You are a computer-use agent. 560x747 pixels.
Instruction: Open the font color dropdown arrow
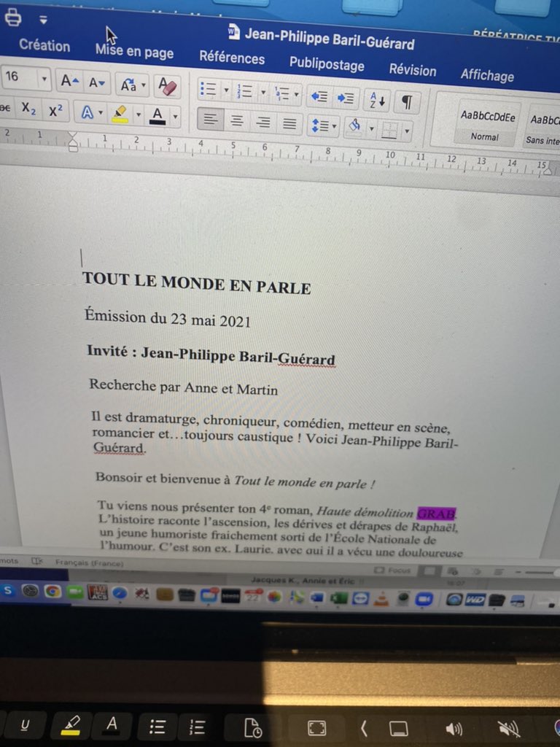pyautogui.click(x=175, y=117)
